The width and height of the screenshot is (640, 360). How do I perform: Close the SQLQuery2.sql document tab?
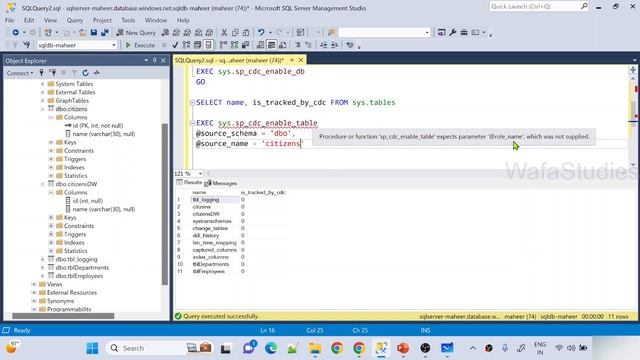coord(301,60)
